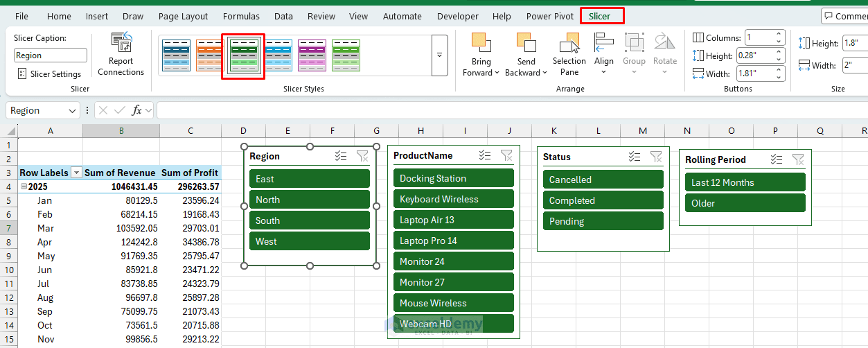Click the button Height spinner
Viewport: 868px width, 348px height.
(x=779, y=55)
